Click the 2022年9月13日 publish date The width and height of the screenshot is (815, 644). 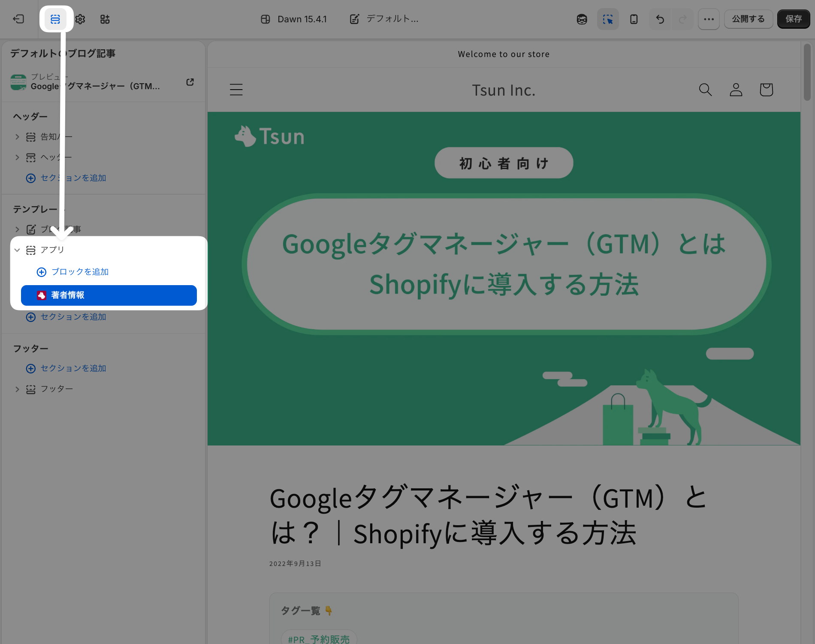click(295, 563)
